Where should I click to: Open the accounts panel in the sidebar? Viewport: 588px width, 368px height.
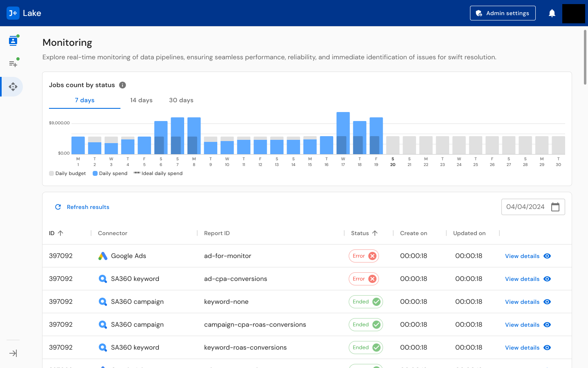click(x=13, y=40)
